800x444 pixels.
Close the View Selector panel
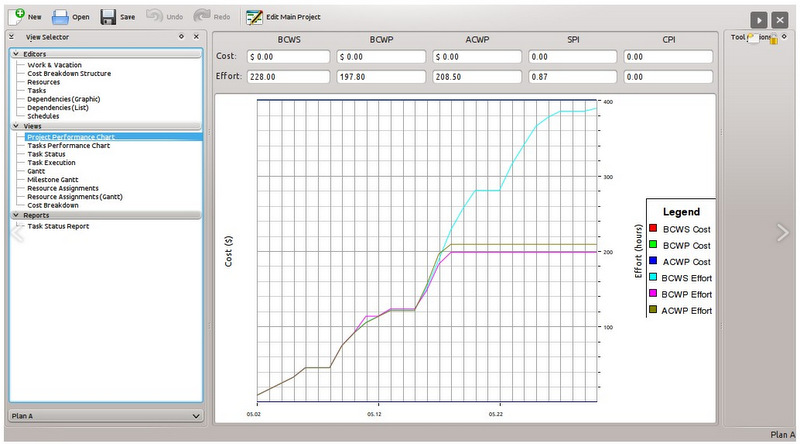tap(196, 37)
